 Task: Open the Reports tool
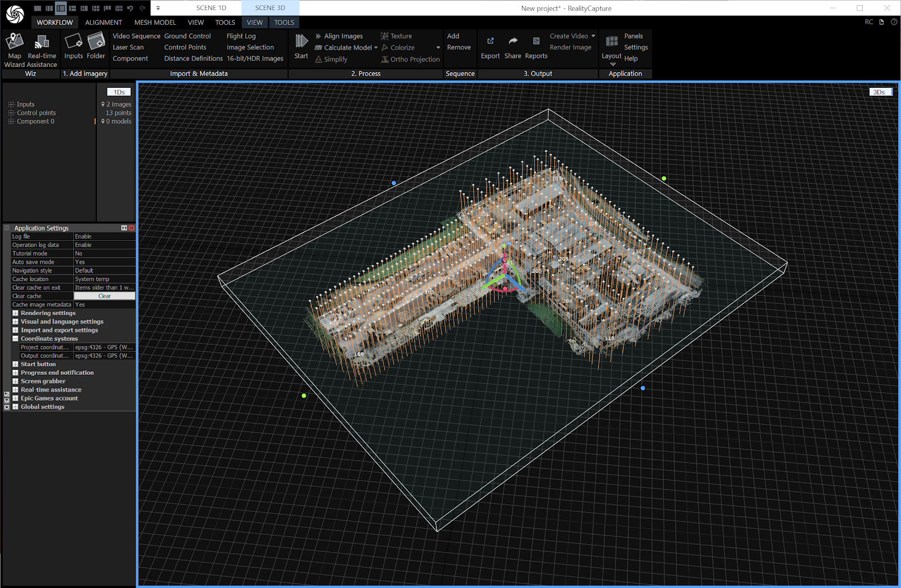click(536, 47)
